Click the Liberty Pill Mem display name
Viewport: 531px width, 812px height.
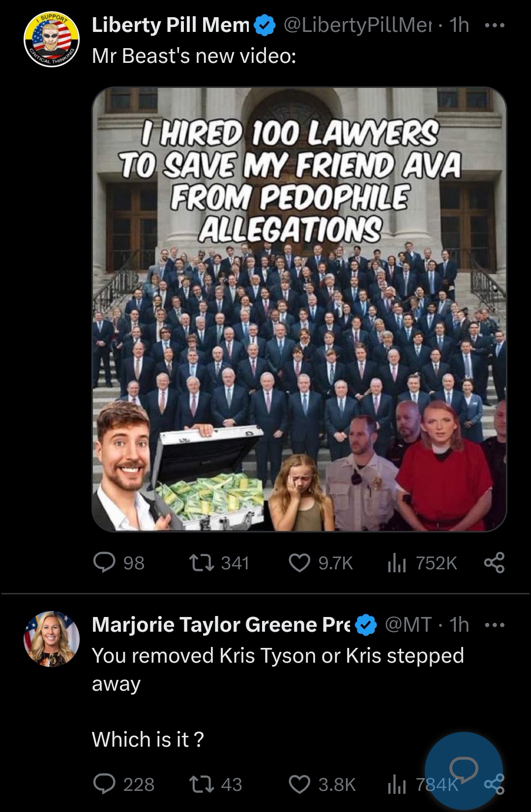tap(171, 25)
